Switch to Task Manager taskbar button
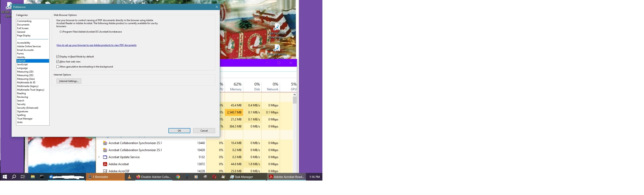644x195 pixels. (x=248, y=177)
